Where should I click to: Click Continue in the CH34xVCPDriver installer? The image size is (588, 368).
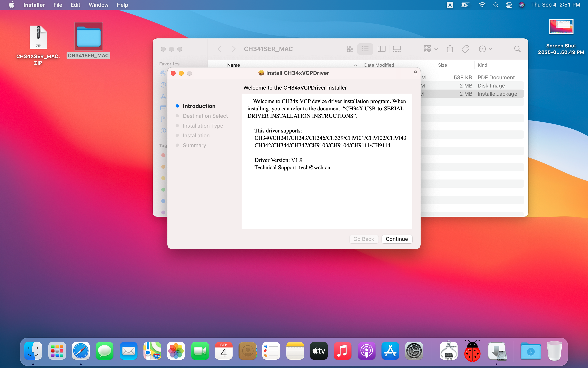pyautogui.click(x=397, y=239)
